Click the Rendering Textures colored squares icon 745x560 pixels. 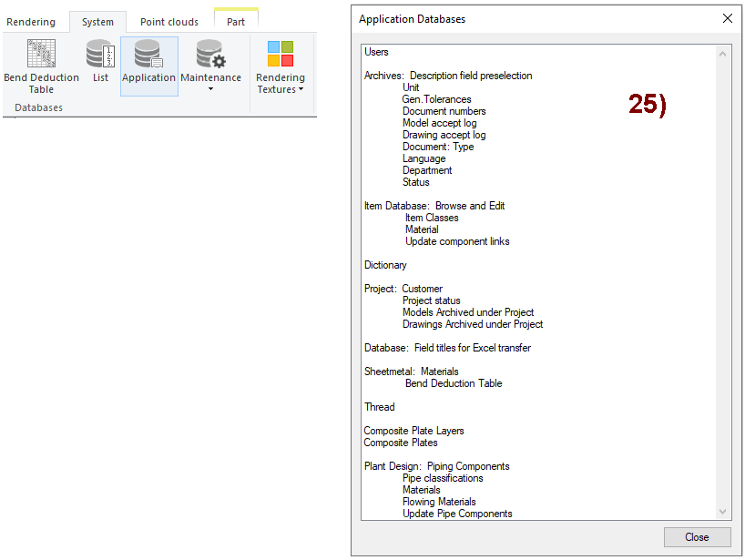pos(280,55)
